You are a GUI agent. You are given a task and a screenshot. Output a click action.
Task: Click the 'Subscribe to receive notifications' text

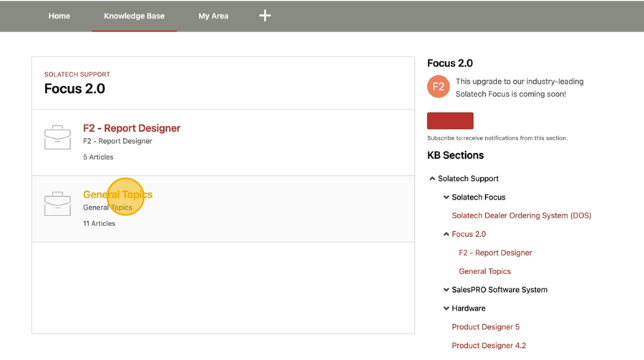(x=497, y=138)
